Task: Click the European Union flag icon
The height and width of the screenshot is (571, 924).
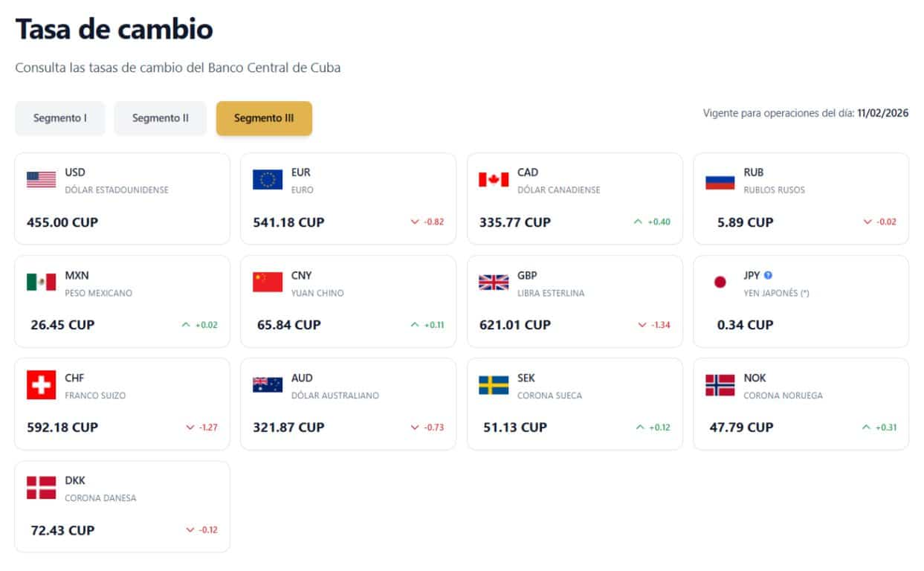Action: pyautogui.click(x=268, y=179)
